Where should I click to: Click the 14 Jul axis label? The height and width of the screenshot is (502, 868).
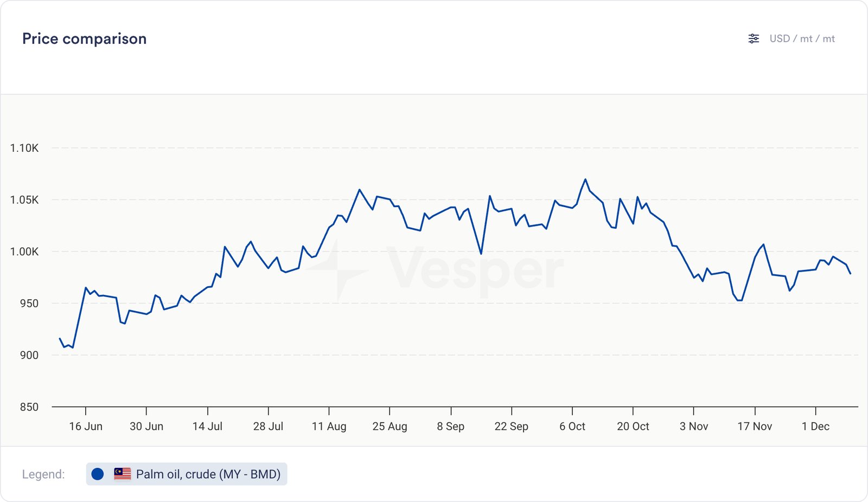click(x=207, y=426)
